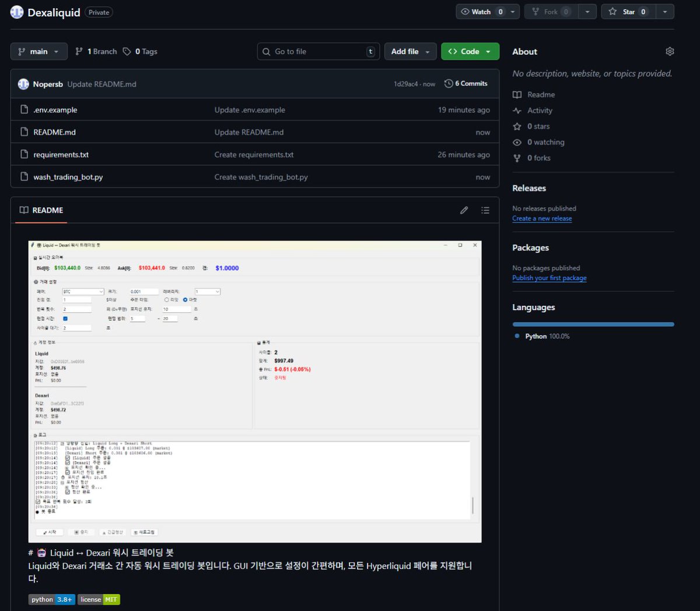Screen dimensions: 700x611
Task: Open the Activity link
Action: tap(540, 110)
